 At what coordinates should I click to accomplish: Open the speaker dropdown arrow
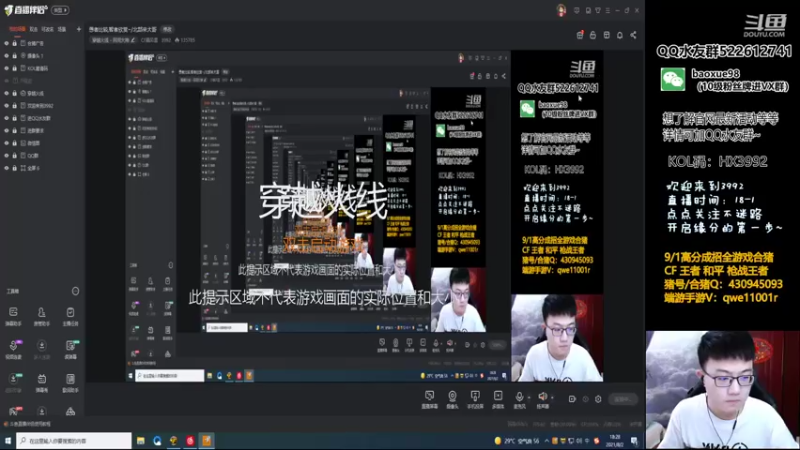pos(552,397)
